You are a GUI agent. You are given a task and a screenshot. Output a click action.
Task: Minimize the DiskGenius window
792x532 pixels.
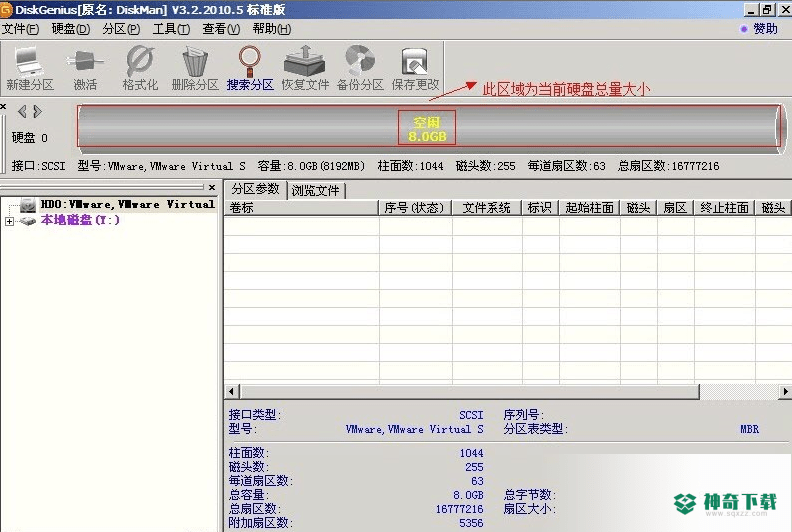coord(752,9)
